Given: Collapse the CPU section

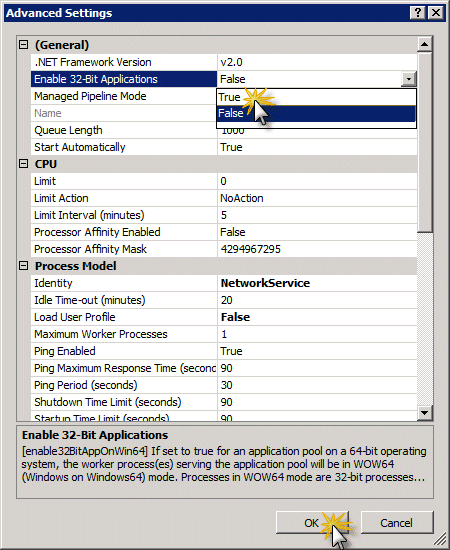Looking at the screenshot, I should [x=23, y=164].
